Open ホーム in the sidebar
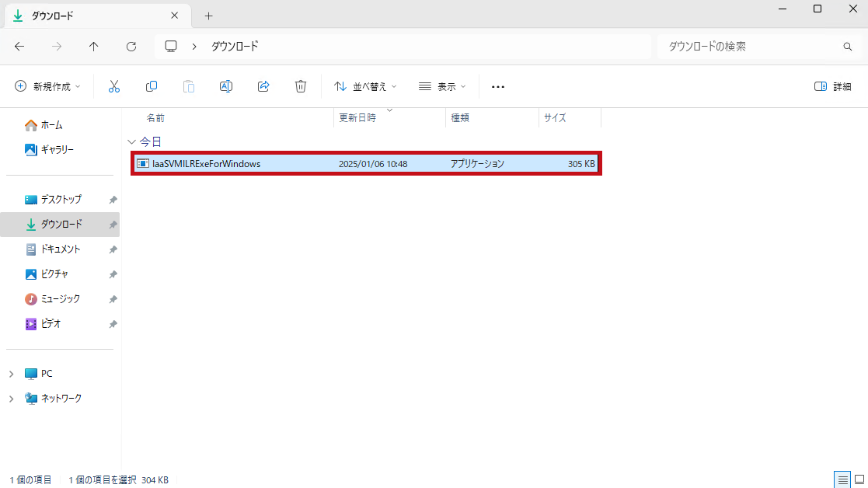The image size is (868, 488). point(51,126)
